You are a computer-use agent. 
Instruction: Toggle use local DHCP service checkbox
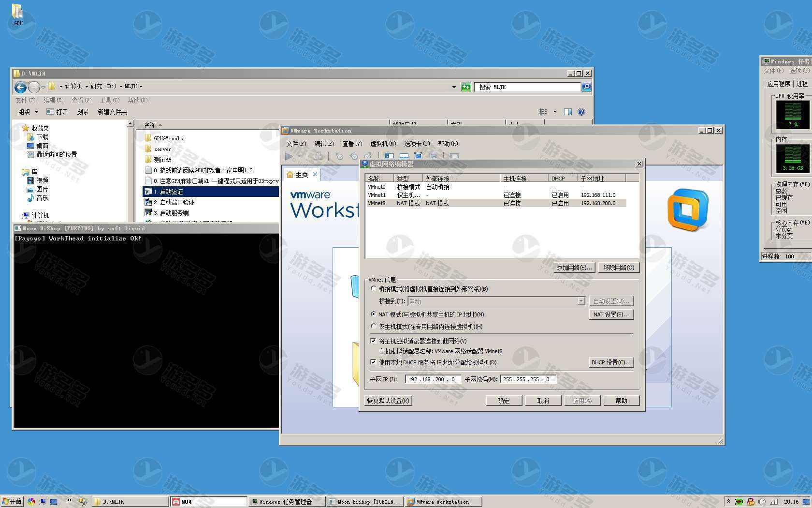coord(373,362)
